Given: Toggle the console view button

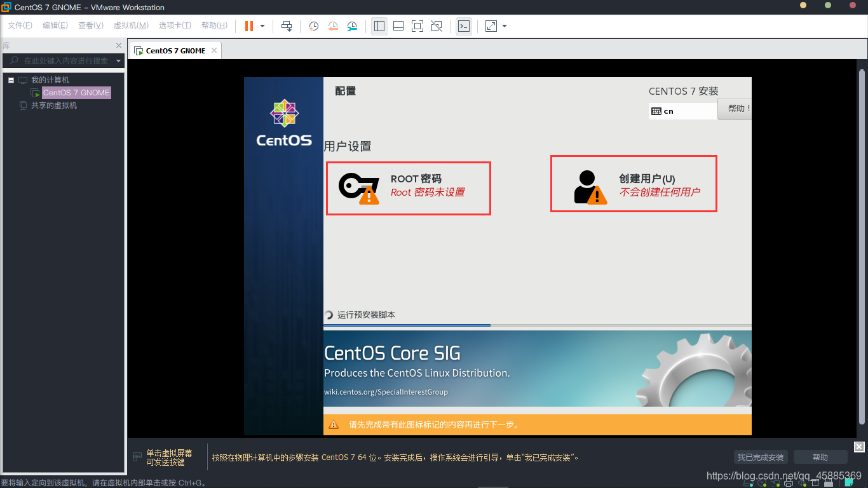Looking at the screenshot, I should coord(464,26).
